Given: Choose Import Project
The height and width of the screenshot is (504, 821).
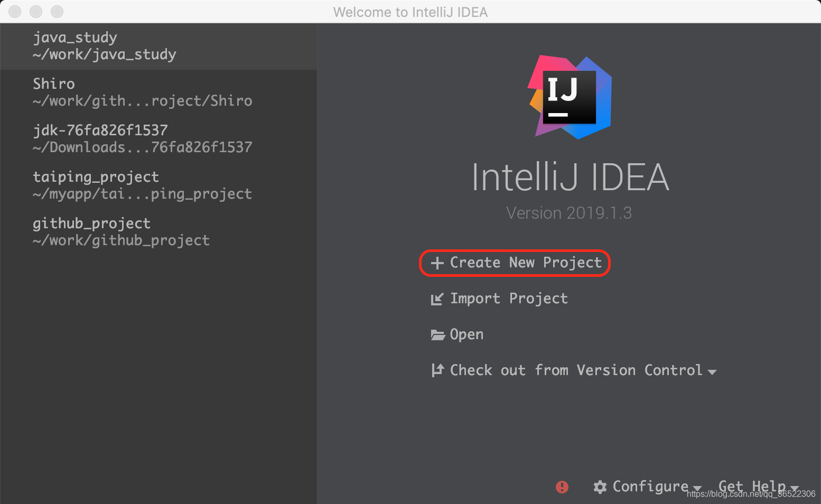Looking at the screenshot, I should click(509, 299).
